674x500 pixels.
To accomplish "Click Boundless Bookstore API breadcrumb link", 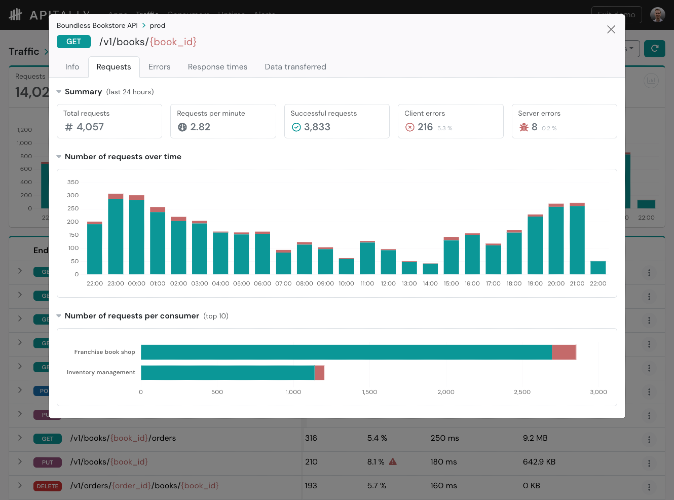I will point(97,25).
